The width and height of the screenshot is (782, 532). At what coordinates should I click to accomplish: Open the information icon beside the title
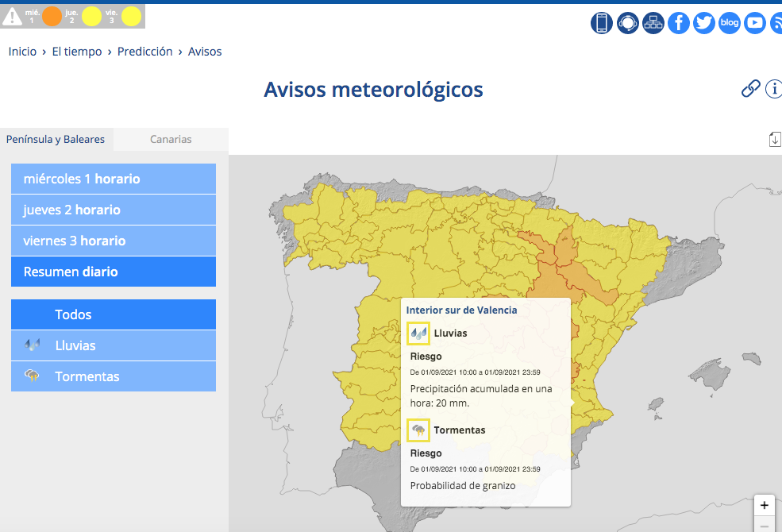click(774, 89)
